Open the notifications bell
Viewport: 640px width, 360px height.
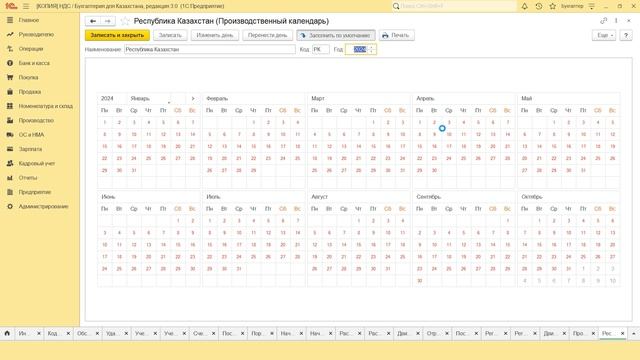point(524,6)
